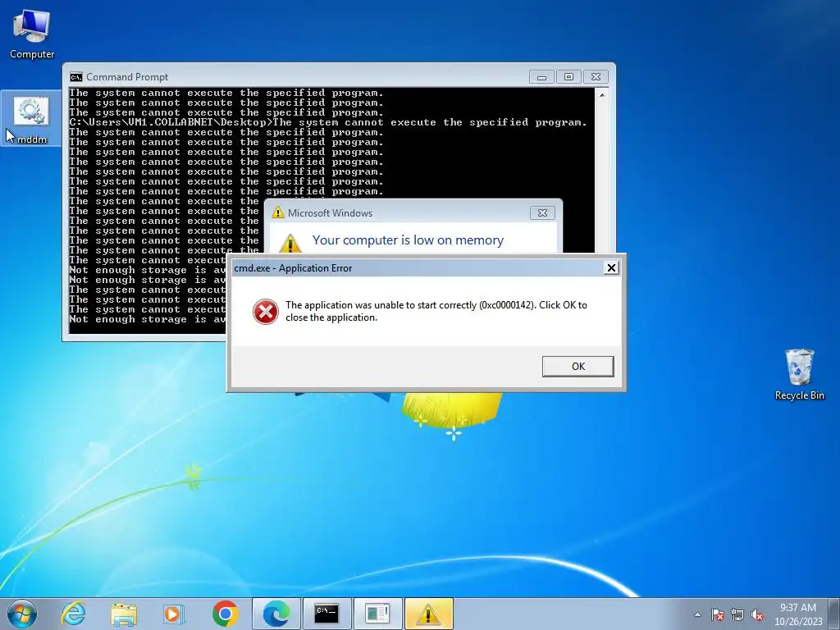This screenshot has width=840, height=630.
Task: Open the Windows Start menu
Action: (22, 614)
